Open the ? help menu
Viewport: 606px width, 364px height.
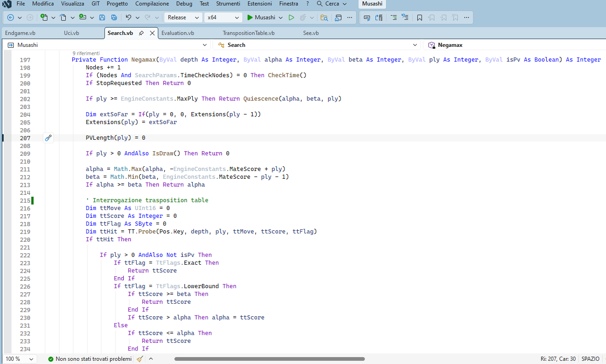[307, 4]
